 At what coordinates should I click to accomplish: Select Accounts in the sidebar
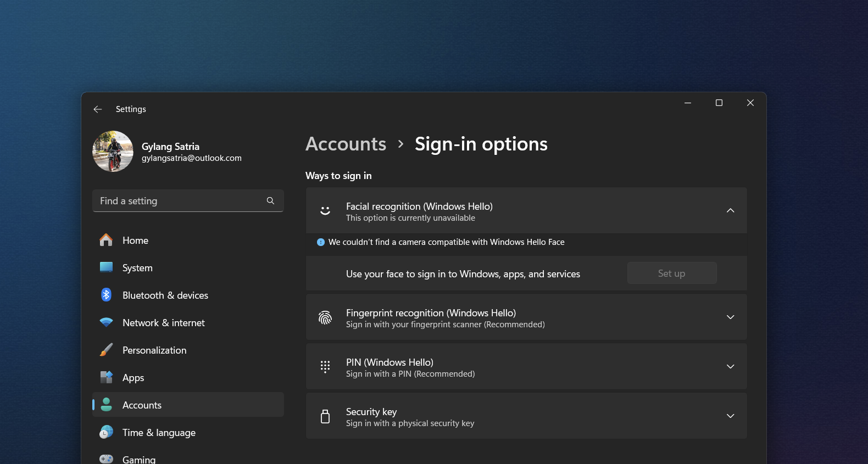tap(188, 405)
